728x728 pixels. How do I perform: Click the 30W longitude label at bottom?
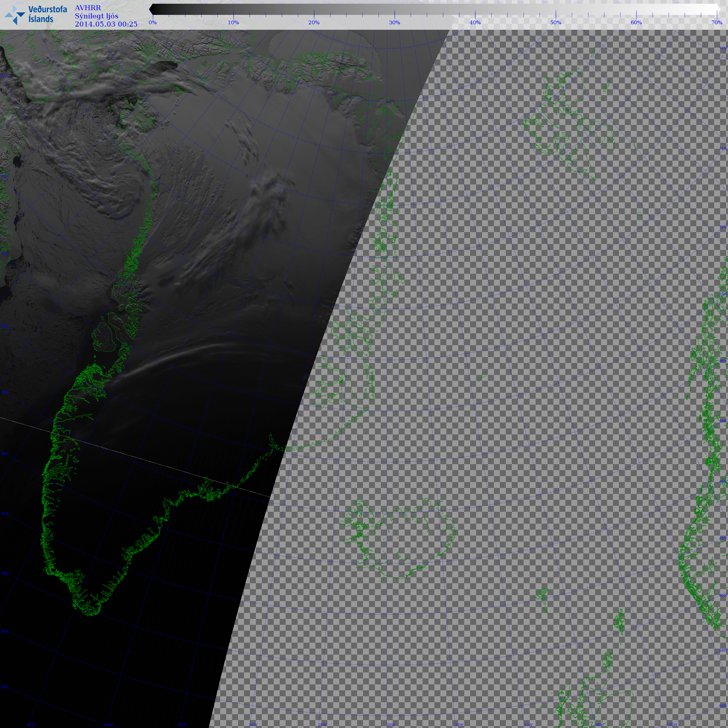pyautogui.click(x=253, y=725)
